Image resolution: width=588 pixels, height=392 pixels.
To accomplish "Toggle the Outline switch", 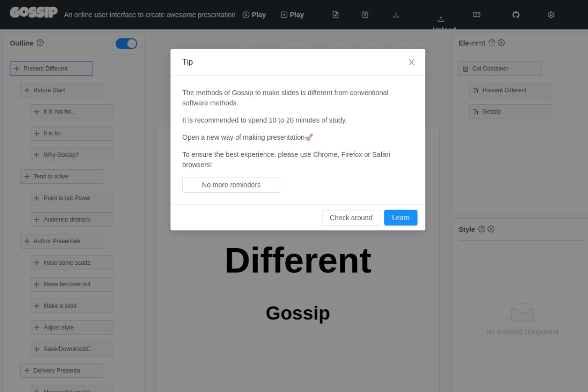I will tap(126, 44).
